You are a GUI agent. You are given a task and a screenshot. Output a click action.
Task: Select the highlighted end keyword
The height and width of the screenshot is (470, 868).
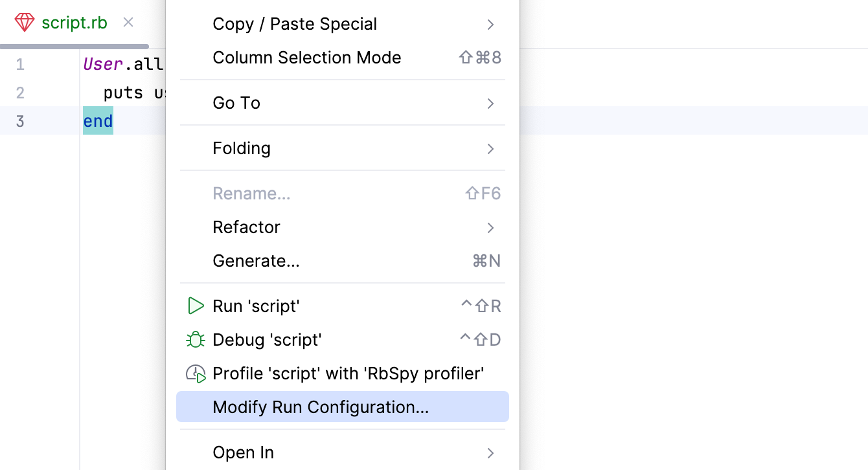pyautogui.click(x=98, y=121)
